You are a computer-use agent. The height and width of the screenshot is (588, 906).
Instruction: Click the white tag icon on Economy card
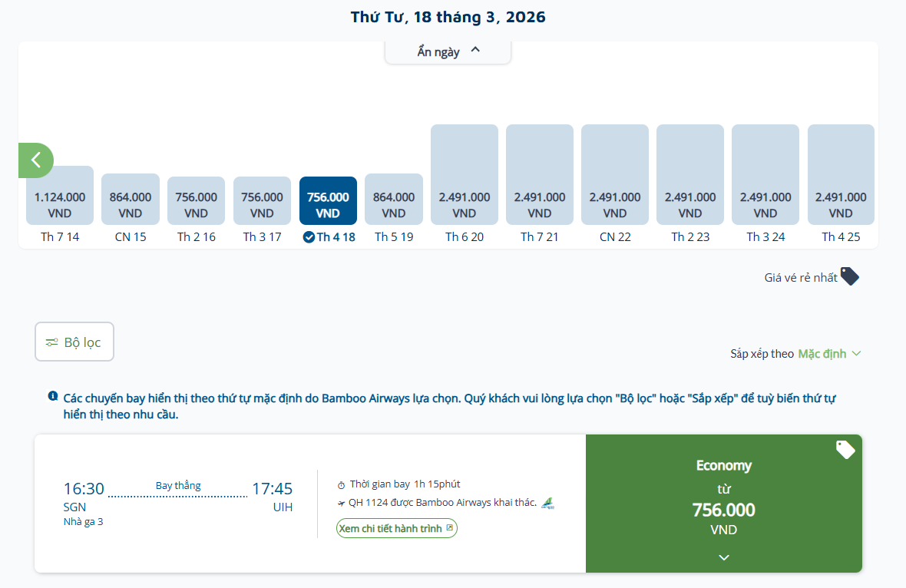(845, 450)
